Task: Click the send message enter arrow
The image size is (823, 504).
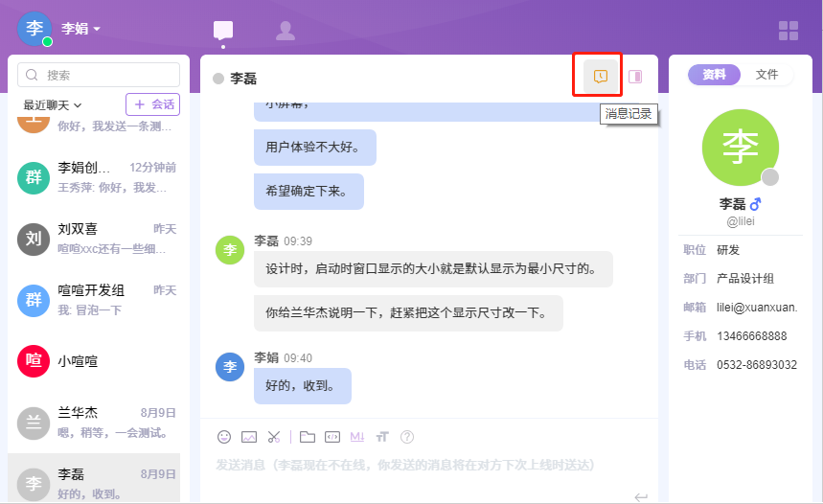Action: tap(640, 495)
